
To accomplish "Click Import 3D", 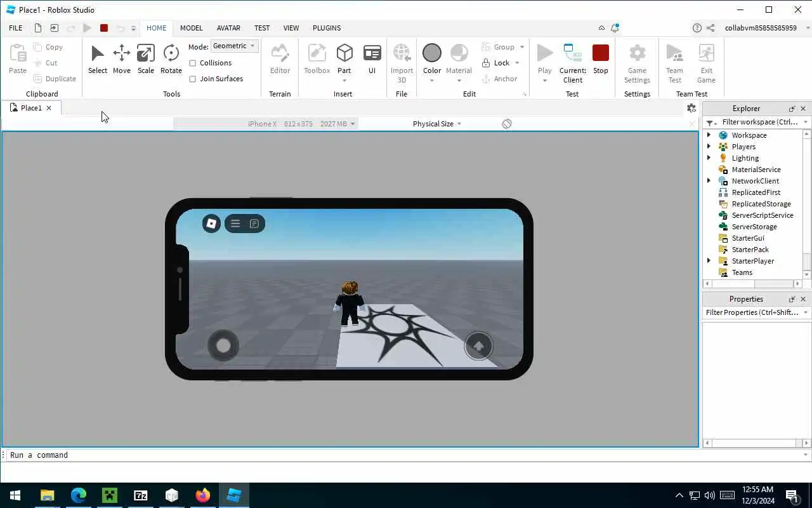I will coord(402,63).
